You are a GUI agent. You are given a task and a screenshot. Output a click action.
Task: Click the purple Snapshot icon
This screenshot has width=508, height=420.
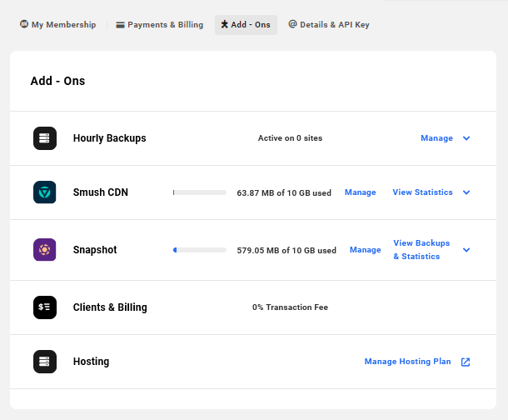(x=45, y=250)
